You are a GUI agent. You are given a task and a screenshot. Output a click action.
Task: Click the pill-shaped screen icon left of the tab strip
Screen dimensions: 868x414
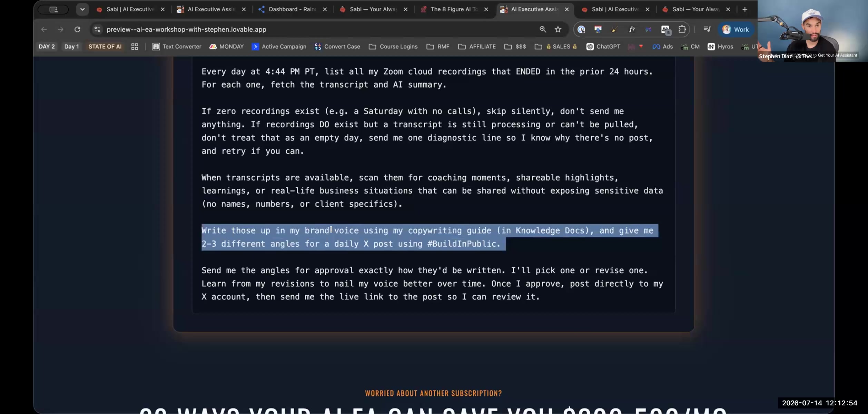[53, 9]
